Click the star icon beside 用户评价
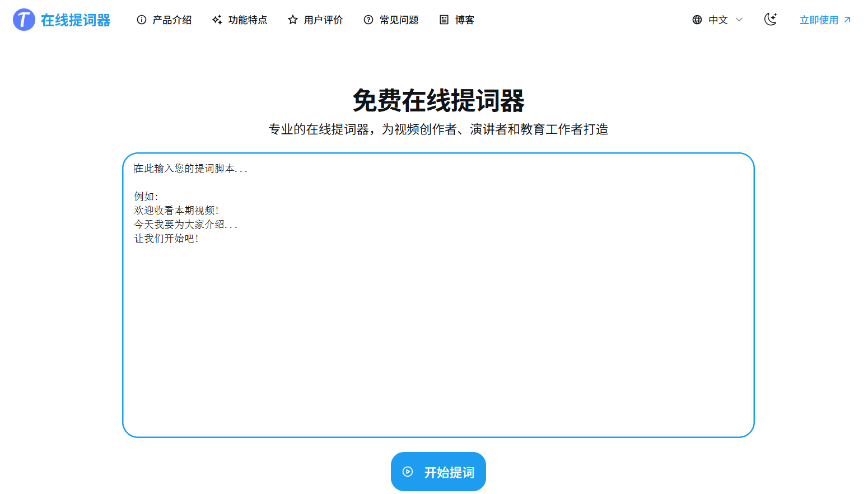 point(293,20)
